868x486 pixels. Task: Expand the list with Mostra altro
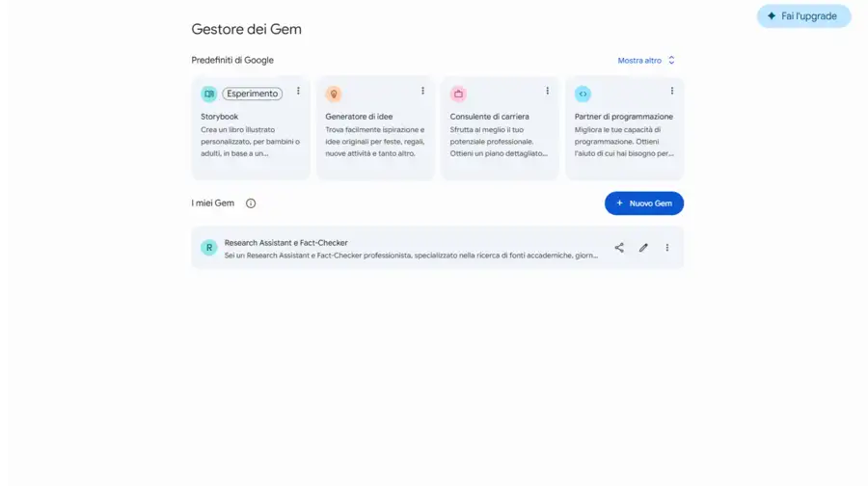[x=646, y=61]
